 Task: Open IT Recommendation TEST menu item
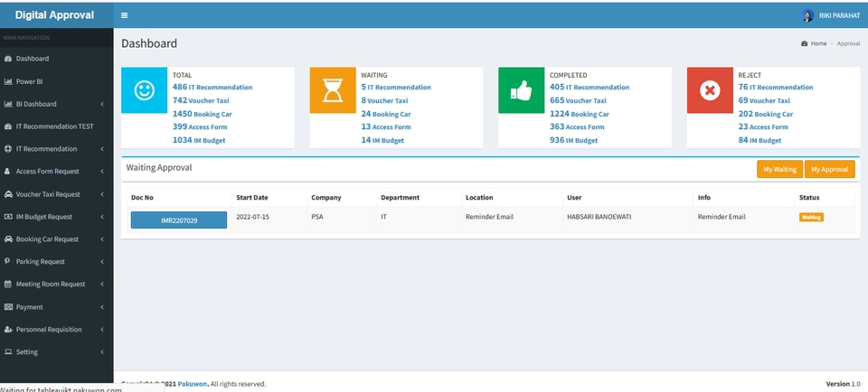click(56, 126)
